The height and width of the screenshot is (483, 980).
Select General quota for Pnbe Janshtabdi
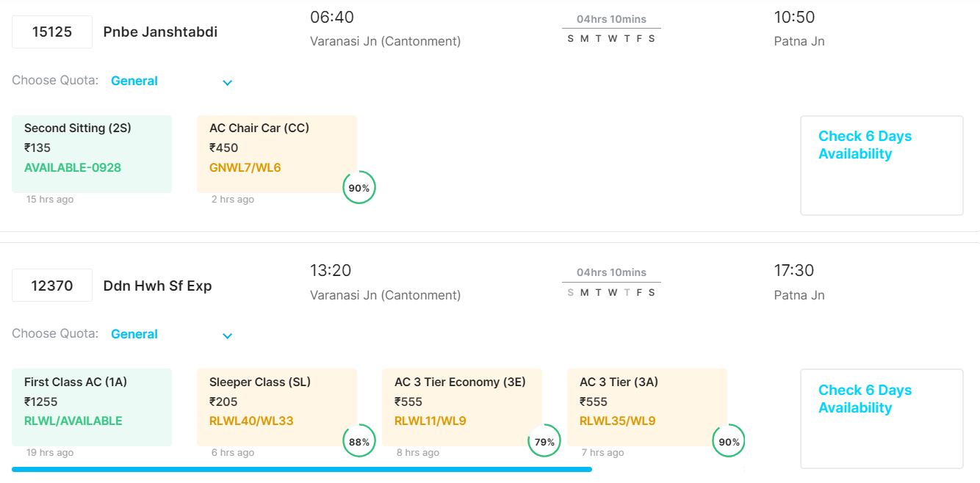pos(134,81)
